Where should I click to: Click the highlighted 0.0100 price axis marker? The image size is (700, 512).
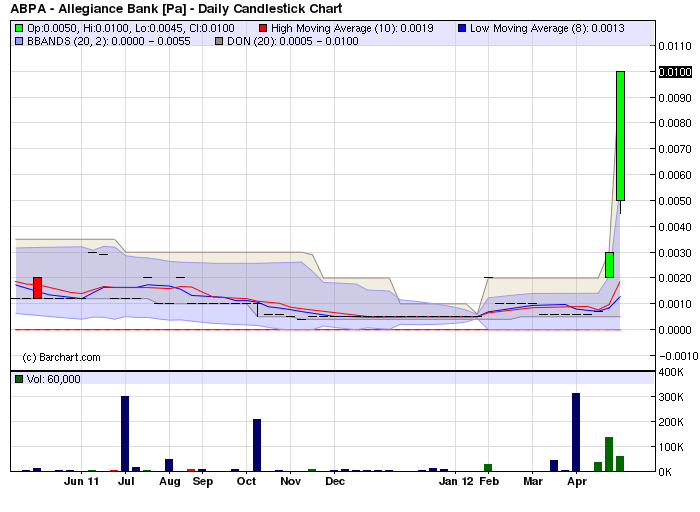[x=675, y=72]
